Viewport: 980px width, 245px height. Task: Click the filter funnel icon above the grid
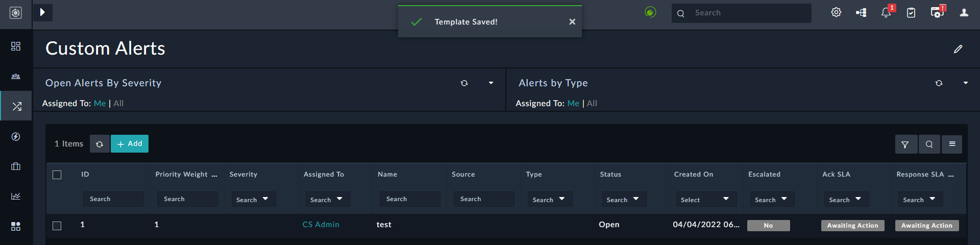point(905,144)
